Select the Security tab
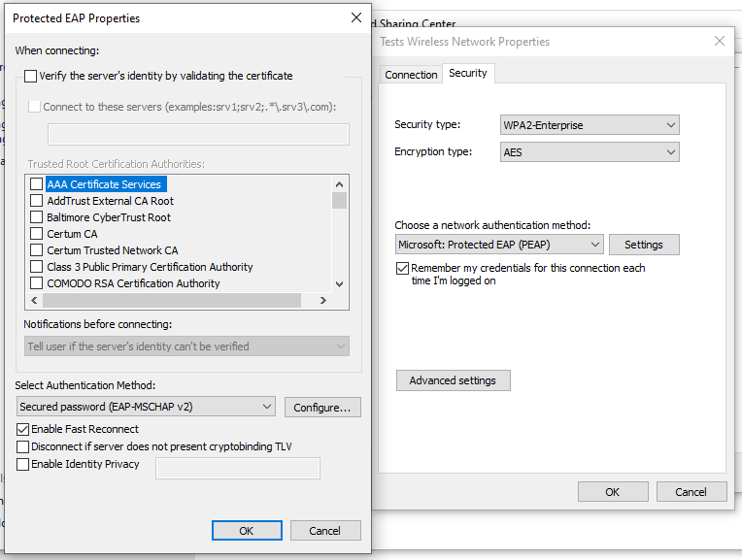 click(x=468, y=74)
